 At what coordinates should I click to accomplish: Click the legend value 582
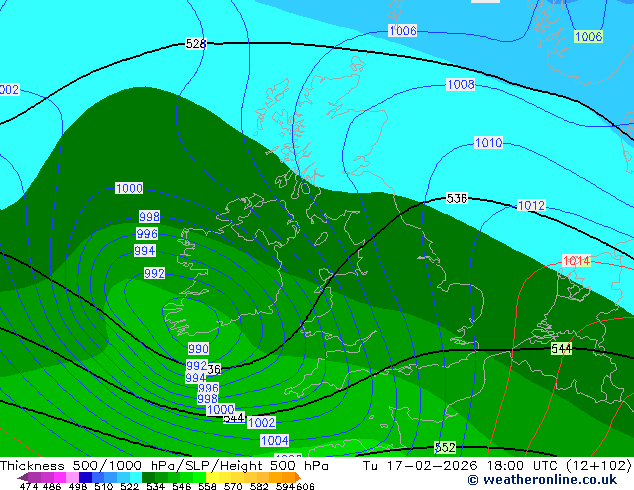(x=259, y=486)
